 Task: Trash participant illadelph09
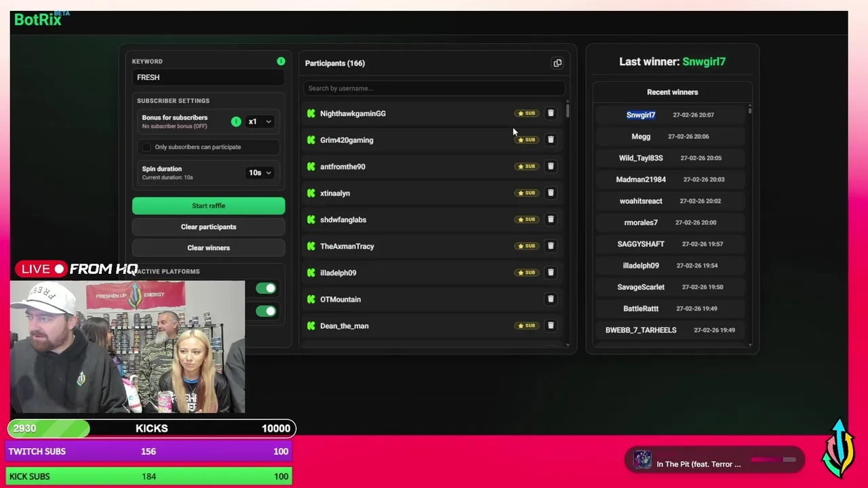551,272
